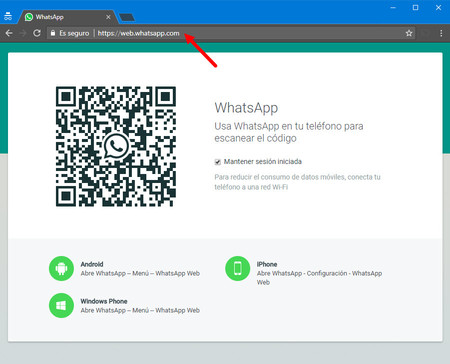Click iPhone instructions 'Abre WhatsApp - Configuración'
The height and width of the screenshot is (364, 450).
(x=319, y=278)
